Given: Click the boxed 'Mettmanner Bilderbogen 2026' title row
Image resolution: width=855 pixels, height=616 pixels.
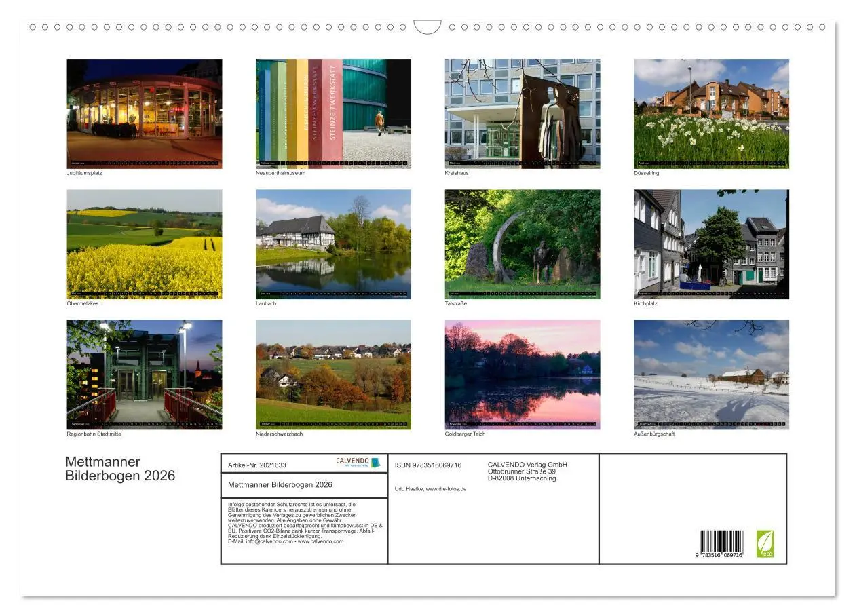Looking at the screenshot, I should (304, 485).
